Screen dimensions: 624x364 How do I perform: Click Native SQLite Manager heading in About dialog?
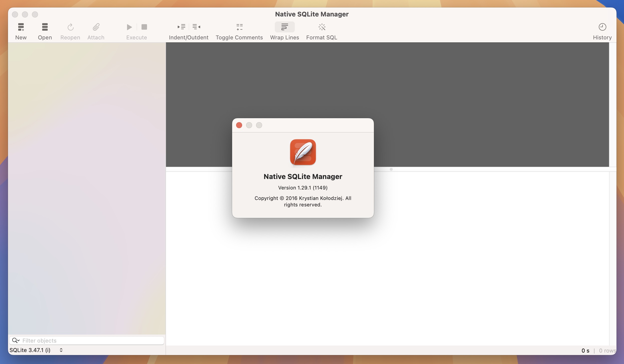coord(303,177)
